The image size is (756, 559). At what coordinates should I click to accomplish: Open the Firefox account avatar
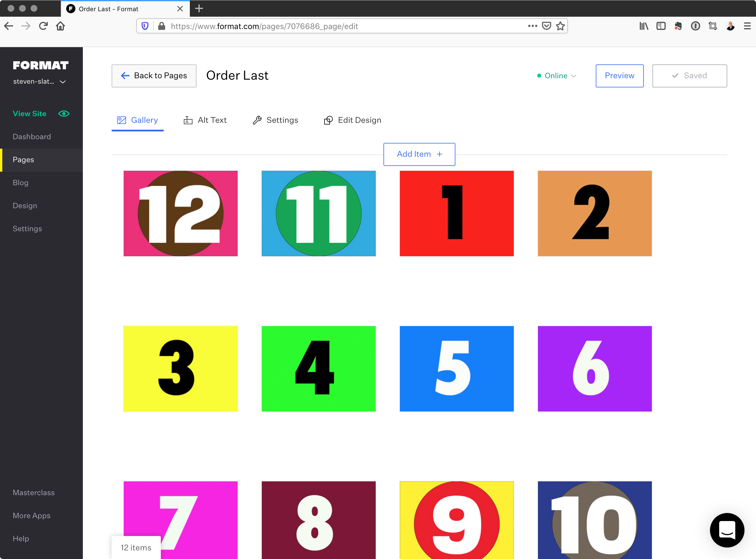730,26
